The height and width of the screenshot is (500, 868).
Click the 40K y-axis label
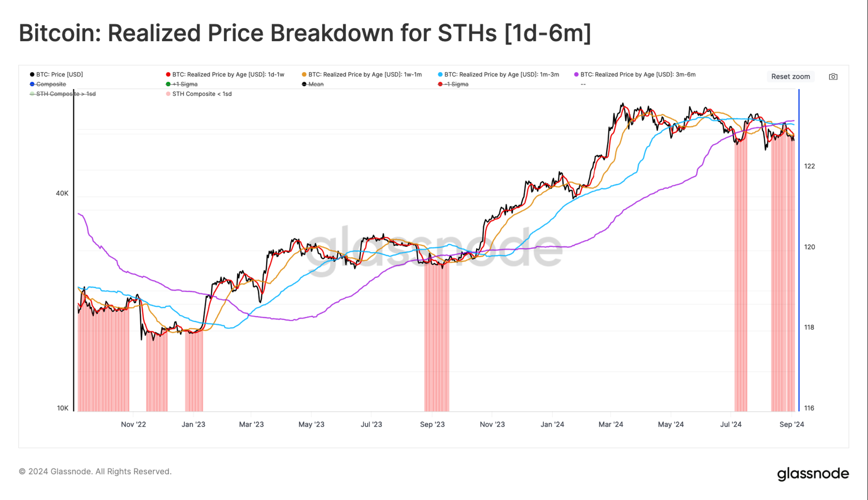point(62,194)
